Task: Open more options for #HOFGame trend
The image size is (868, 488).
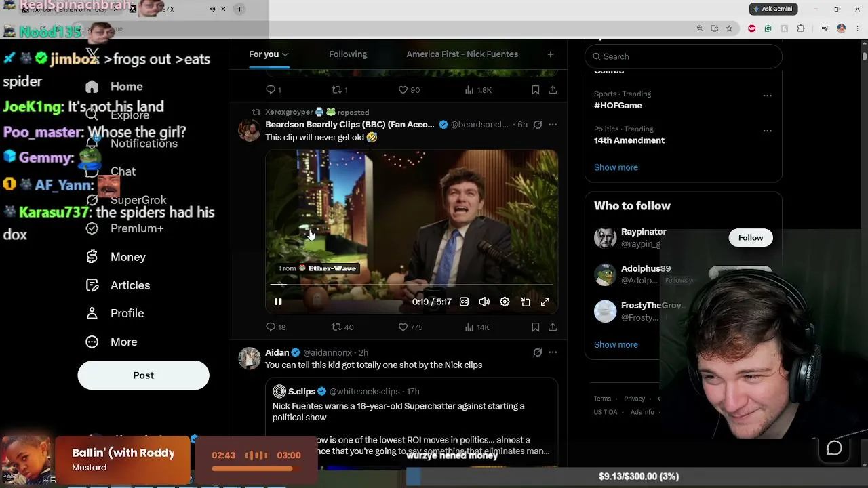Action: coord(768,96)
